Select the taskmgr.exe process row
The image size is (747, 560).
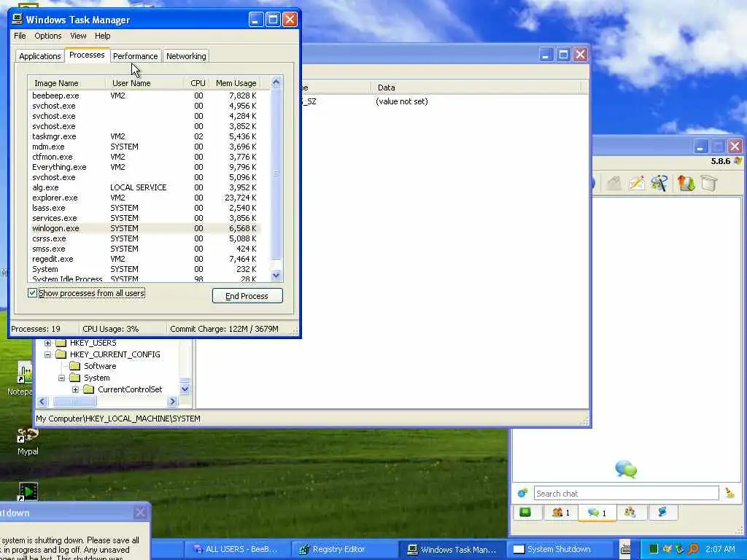[145, 136]
